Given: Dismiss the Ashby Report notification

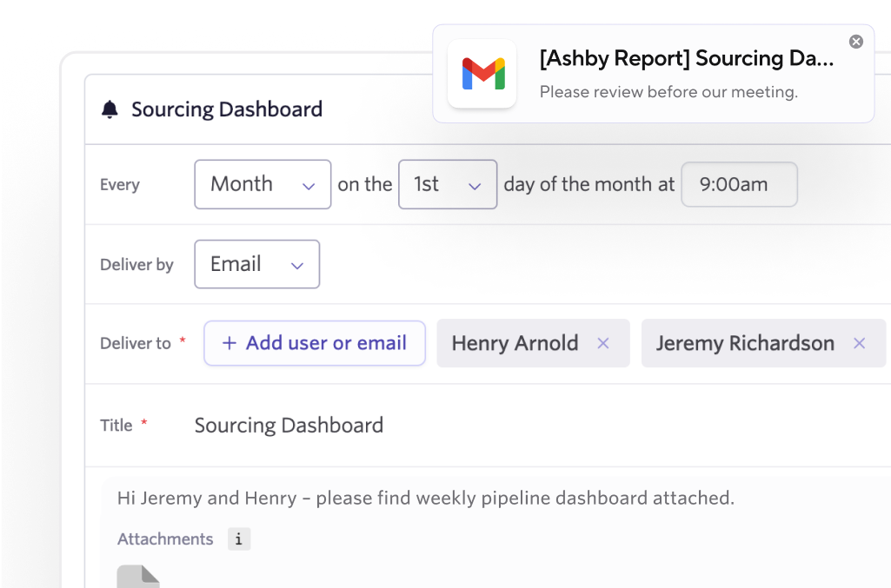Looking at the screenshot, I should (x=855, y=42).
